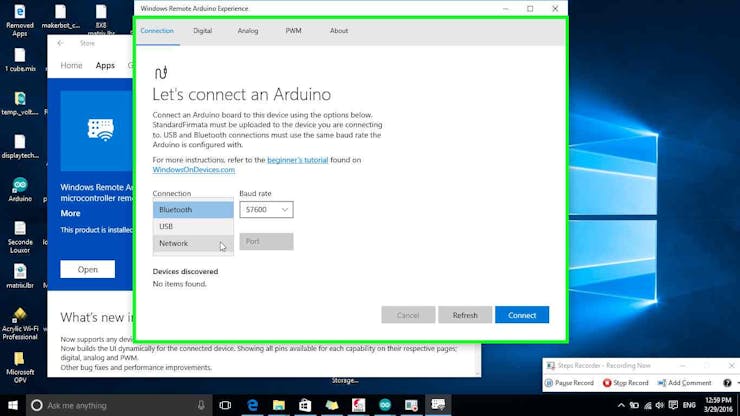Open Task View on the taskbar
The height and width of the screenshot is (416, 740).
pos(225,405)
